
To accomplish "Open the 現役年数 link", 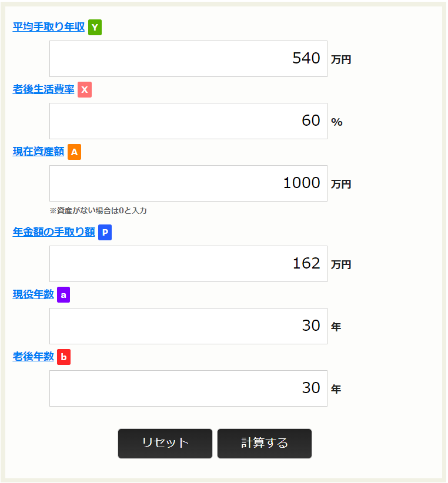I will 34,294.
